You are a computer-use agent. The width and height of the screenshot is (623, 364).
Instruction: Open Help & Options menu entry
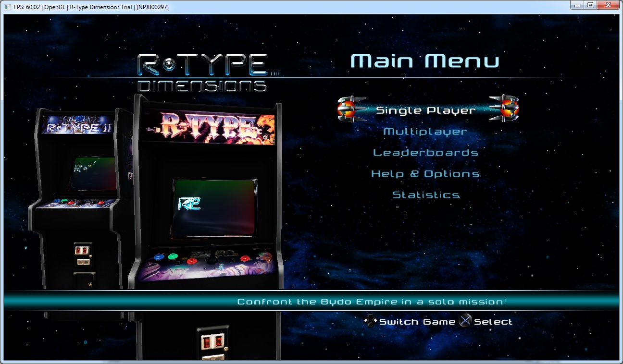[x=425, y=174]
